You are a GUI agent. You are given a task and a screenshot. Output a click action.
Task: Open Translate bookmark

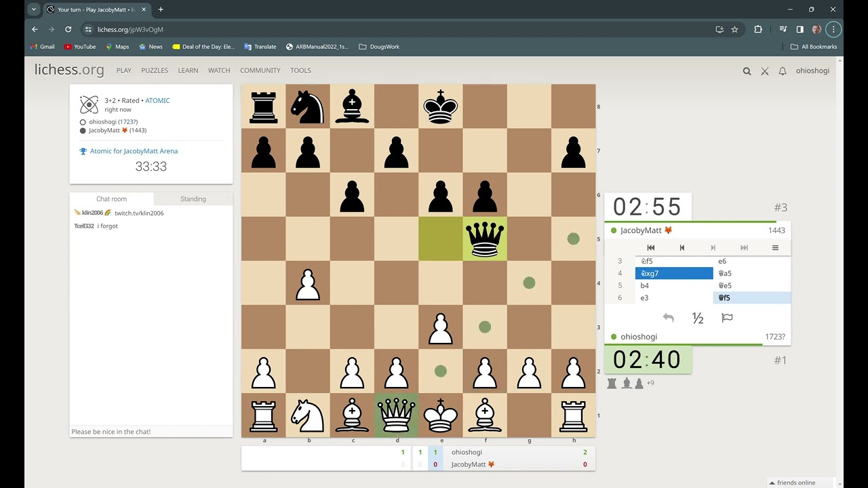pos(260,47)
